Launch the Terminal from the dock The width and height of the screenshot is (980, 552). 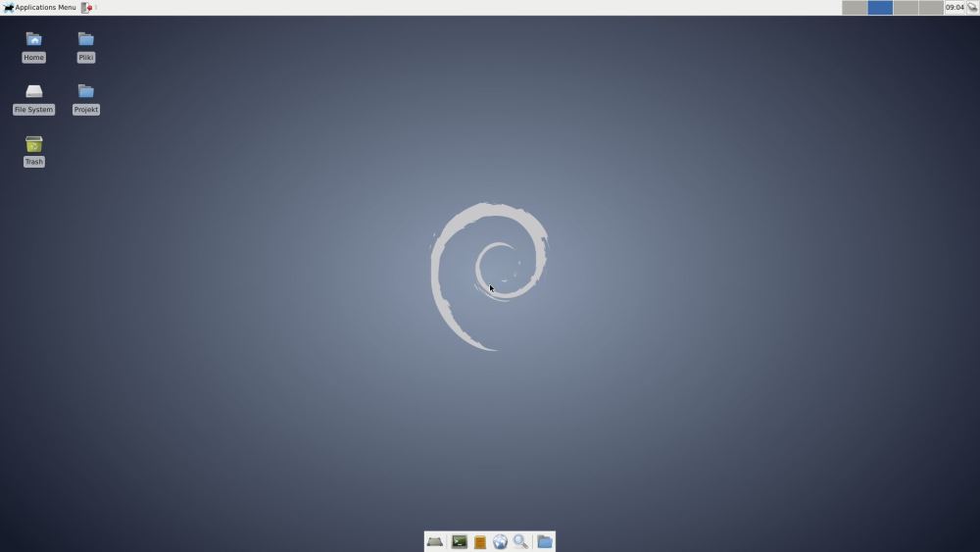pyautogui.click(x=459, y=541)
